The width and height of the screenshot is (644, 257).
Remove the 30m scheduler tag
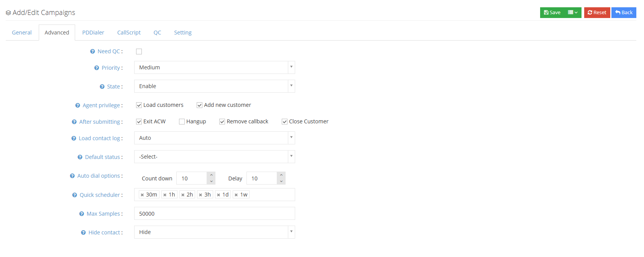click(x=142, y=195)
